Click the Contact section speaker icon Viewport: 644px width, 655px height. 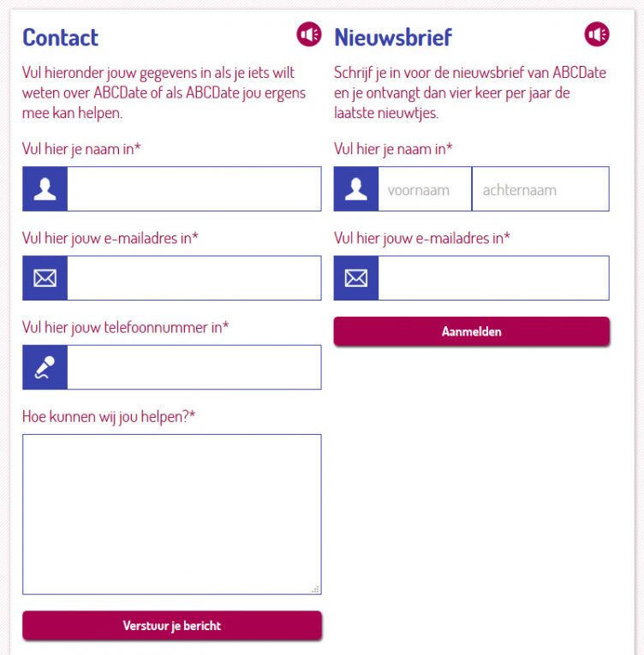tap(308, 34)
